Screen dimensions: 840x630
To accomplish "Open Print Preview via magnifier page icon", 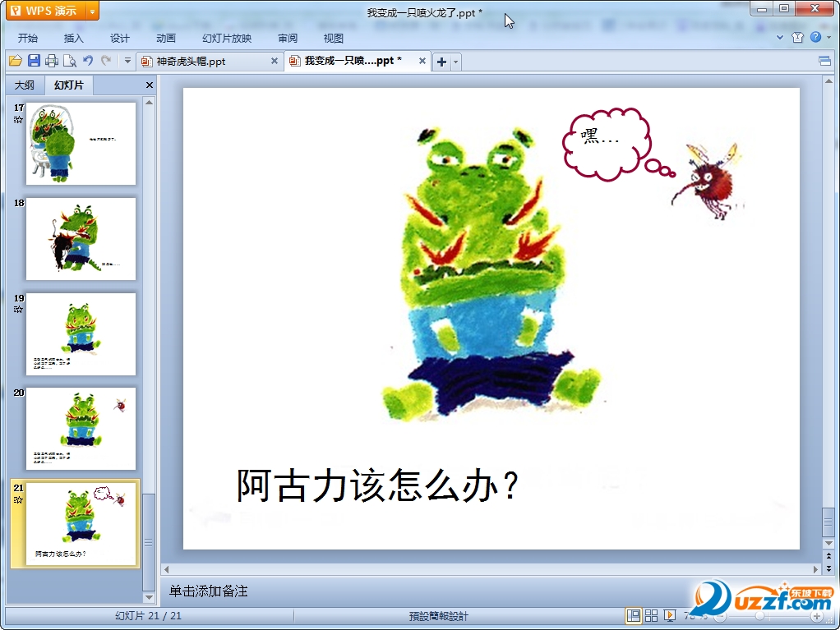I will (x=70, y=61).
